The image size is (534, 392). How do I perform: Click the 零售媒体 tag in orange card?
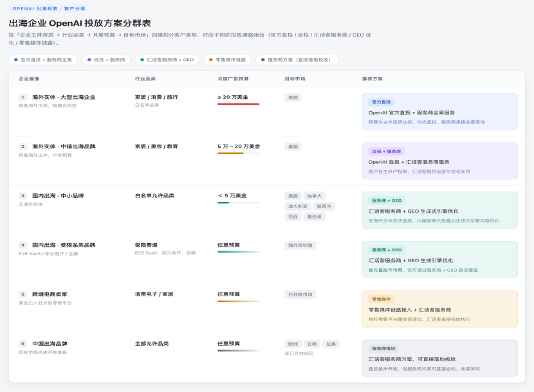(381, 299)
